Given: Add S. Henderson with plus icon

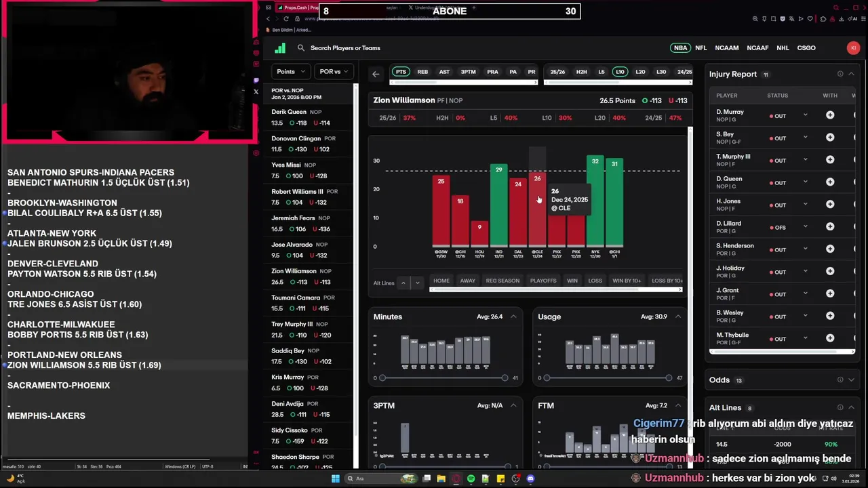Looking at the screenshot, I should coord(830,249).
